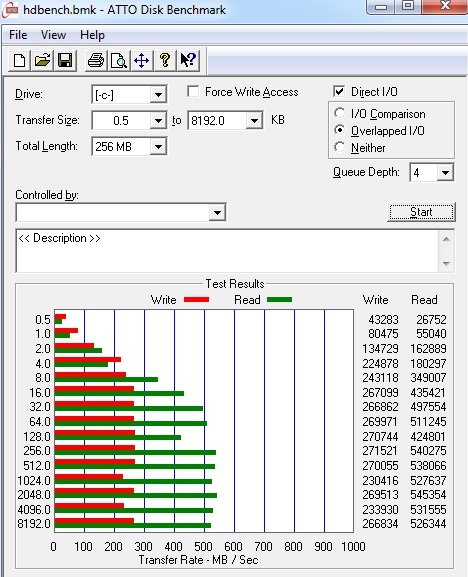Click write value 271521
The height and width of the screenshot is (577, 468).
[x=380, y=450]
